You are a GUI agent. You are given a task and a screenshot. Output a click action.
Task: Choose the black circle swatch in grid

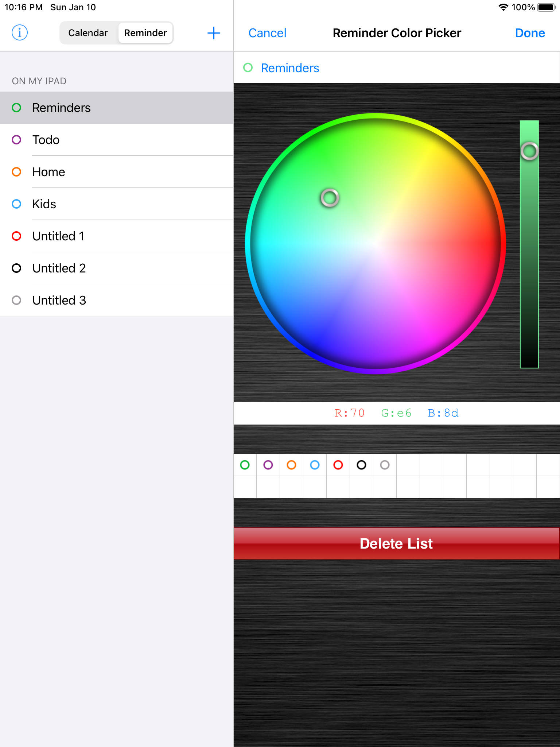coord(362,465)
